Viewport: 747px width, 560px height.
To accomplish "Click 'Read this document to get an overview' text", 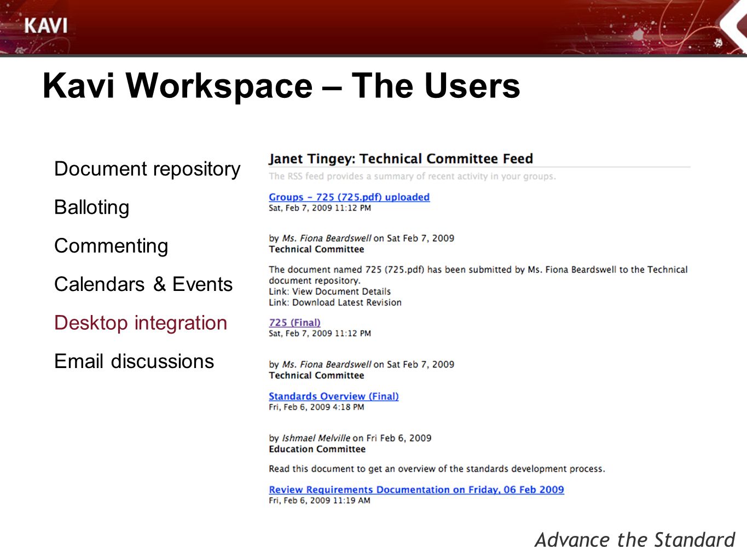I will pyautogui.click(x=437, y=469).
